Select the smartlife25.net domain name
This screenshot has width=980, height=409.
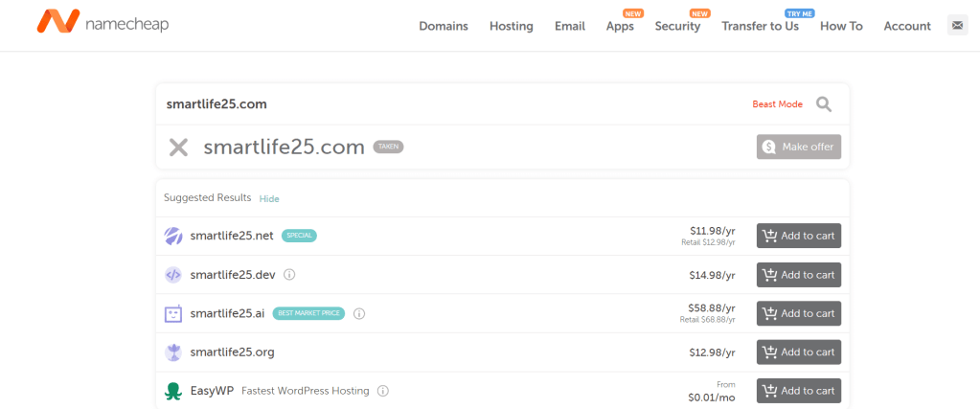click(232, 236)
